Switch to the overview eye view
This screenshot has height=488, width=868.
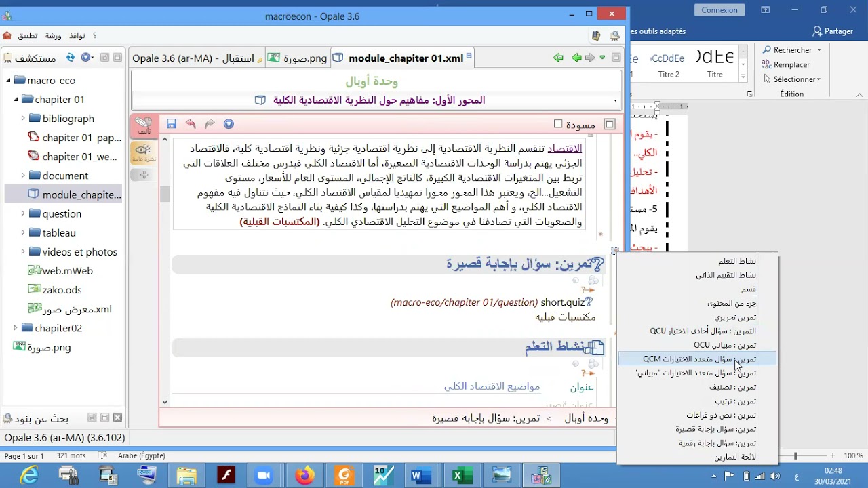(143, 152)
